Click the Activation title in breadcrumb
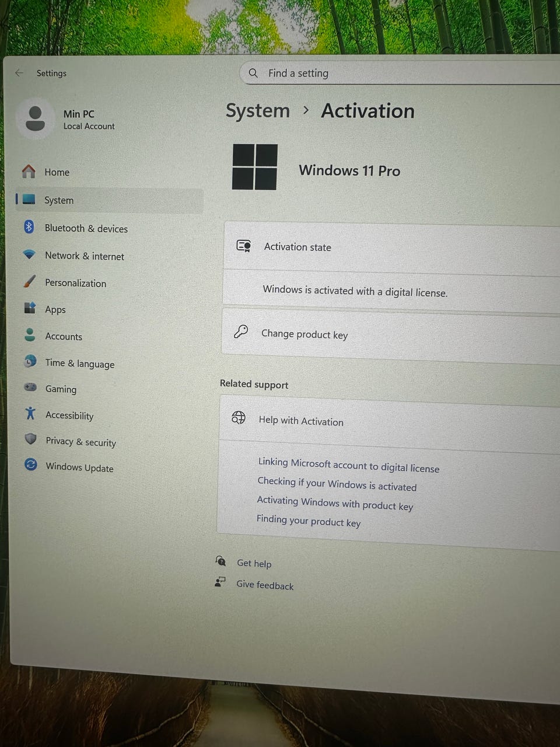This screenshot has height=747, width=560. (367, 111)
